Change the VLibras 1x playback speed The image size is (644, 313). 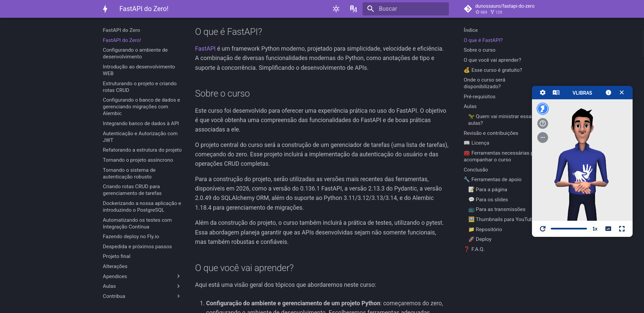[x=595, y=229]
